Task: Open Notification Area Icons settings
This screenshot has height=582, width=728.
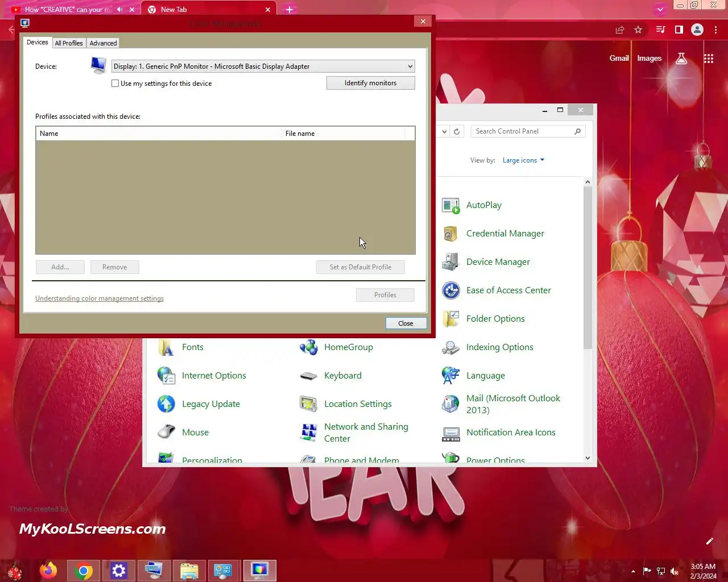Action: pyautogui.click(x=499, y=433)
